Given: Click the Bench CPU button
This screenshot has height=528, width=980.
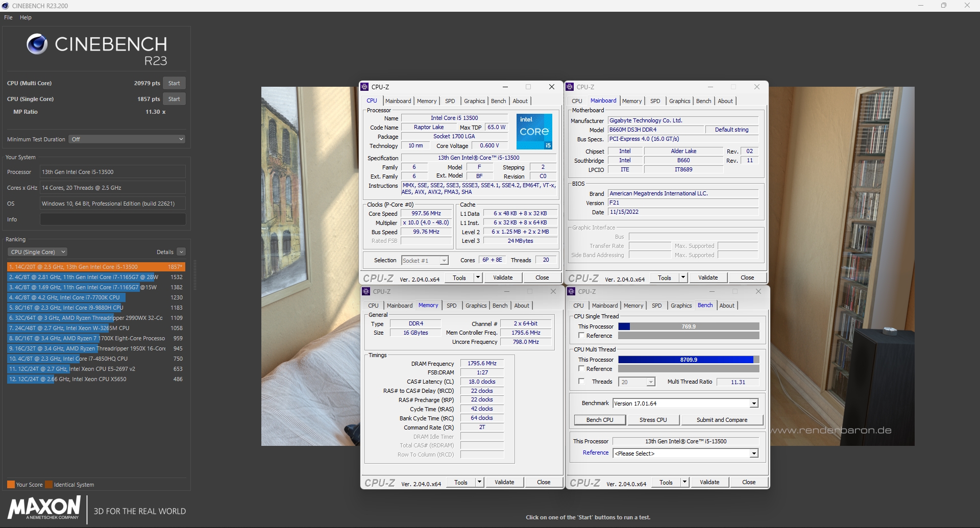Looking at the screenshot, I should pyautogui.click(x=600, y=420).
